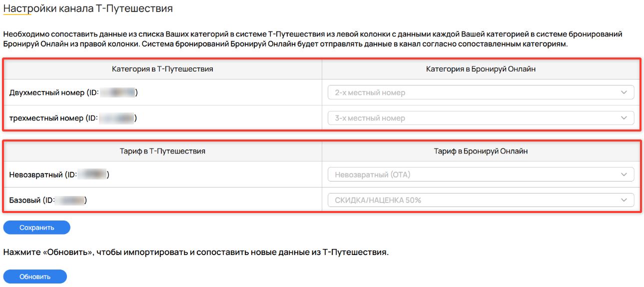
Task: Select the 'Невозвратный' tariff label
Action: tap(35, 174)
